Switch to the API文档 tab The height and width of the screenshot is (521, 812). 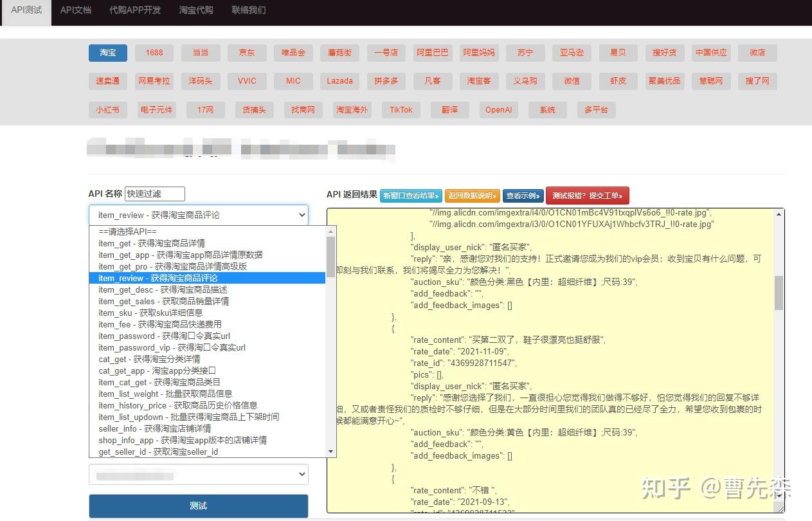point(75,10)
